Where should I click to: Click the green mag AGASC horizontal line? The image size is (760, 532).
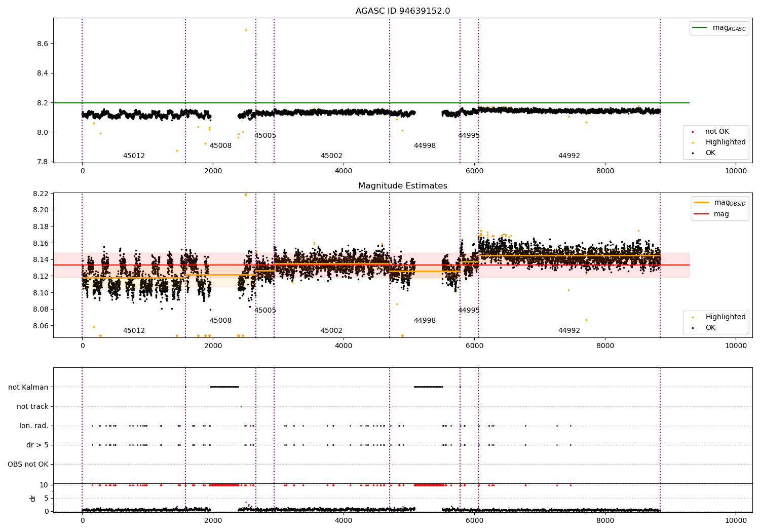[371, 103]
